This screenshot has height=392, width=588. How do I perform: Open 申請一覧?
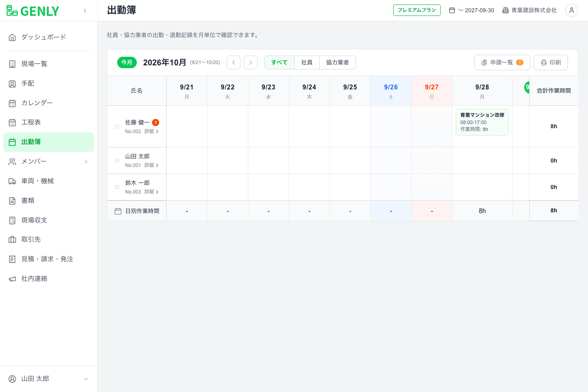point(502,62)
